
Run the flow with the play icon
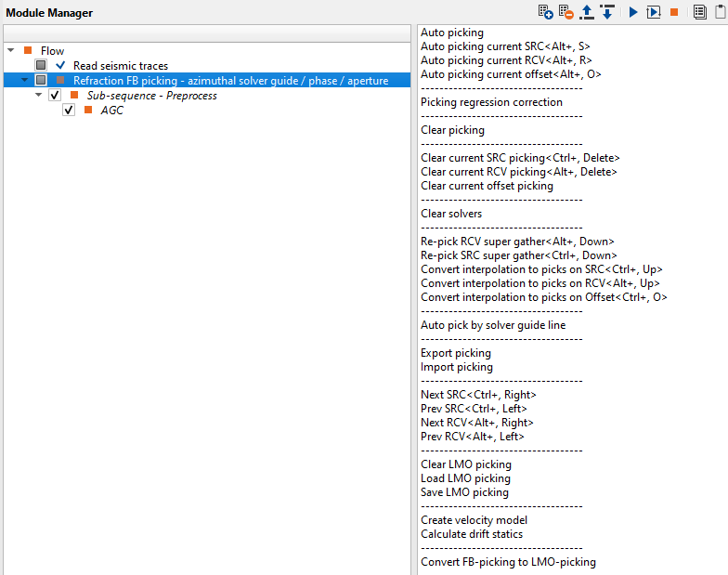coord(633,12)
